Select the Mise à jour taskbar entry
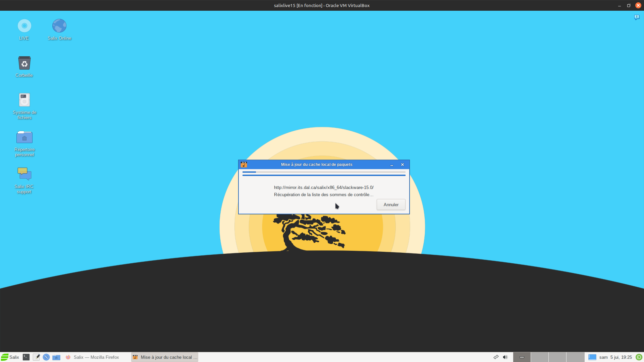This screenshot has height=362, width=644. pyautogui.click(x=165, y=357)
